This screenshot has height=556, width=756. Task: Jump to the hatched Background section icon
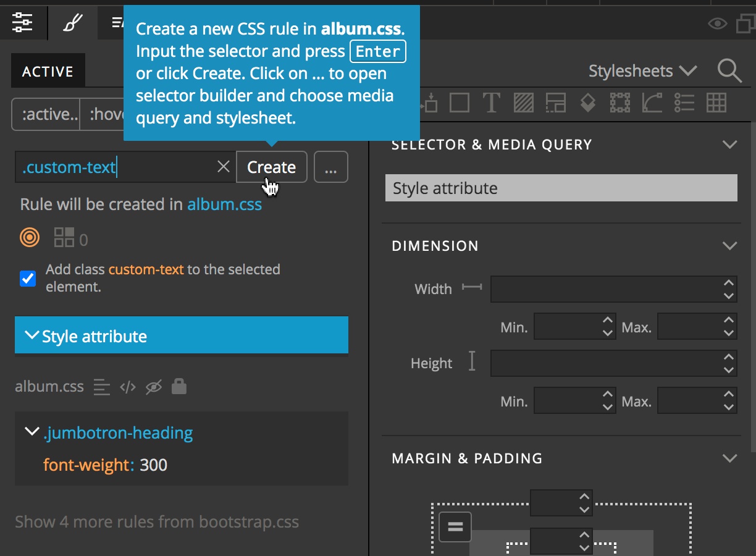tap(523, 103)
